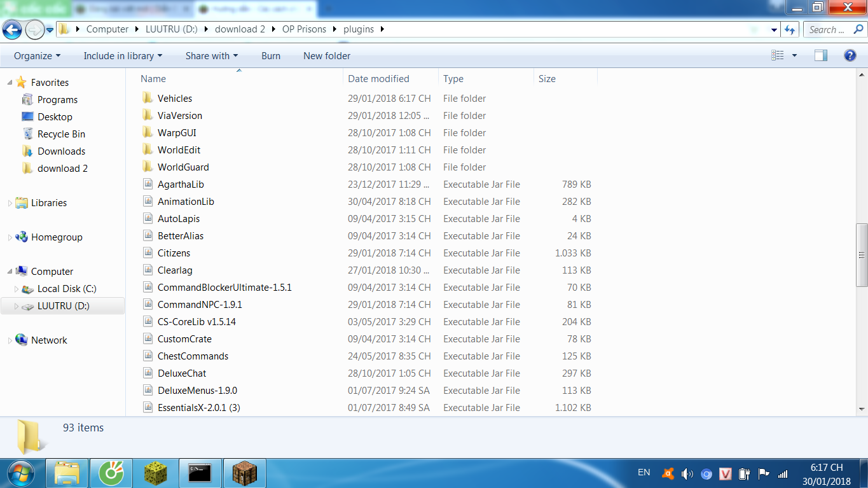Open Desktop in Favorites
868x488 pixels.
55,117
